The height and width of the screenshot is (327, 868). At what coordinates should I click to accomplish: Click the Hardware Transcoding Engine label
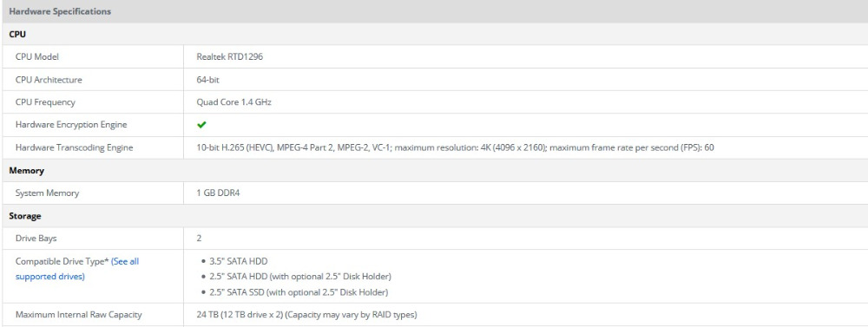click(74, 147)
